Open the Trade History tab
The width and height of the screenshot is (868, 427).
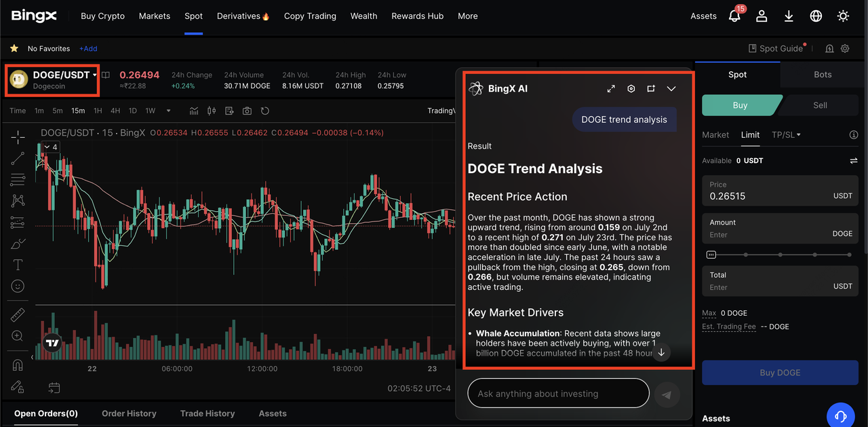click(208, 413)
